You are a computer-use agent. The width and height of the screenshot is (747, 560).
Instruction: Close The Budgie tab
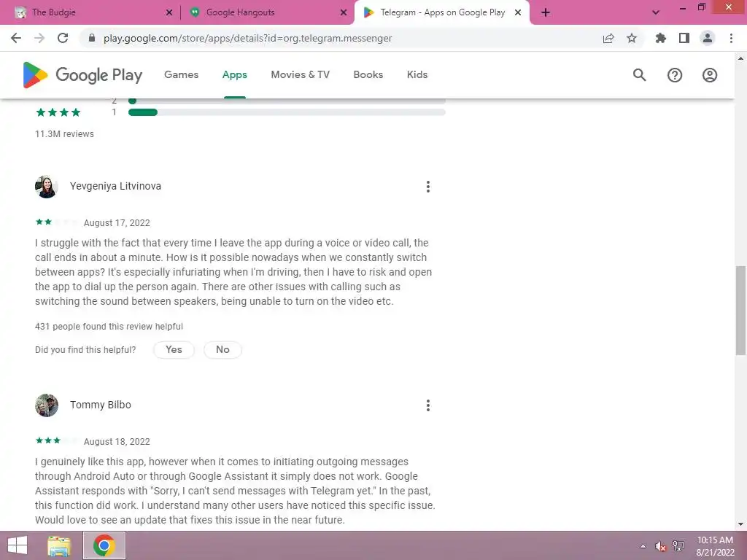(169, 12)
